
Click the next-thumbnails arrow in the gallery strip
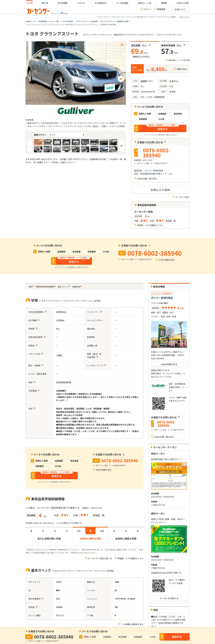[122, 145]
